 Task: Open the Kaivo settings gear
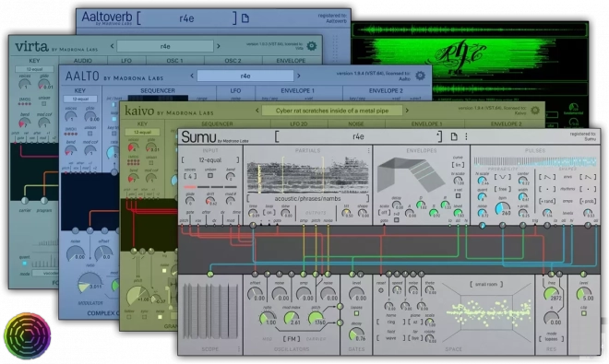[x=535, y=111]
